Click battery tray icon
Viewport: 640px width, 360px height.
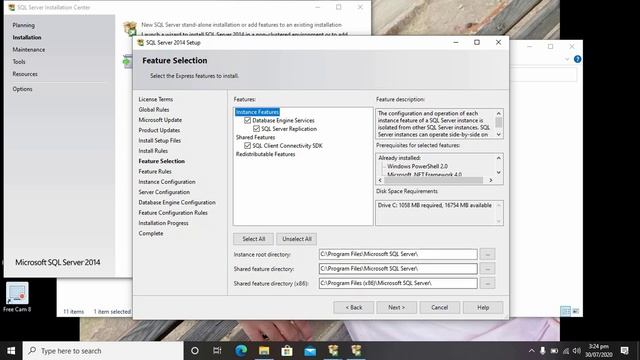pos(554,351)
